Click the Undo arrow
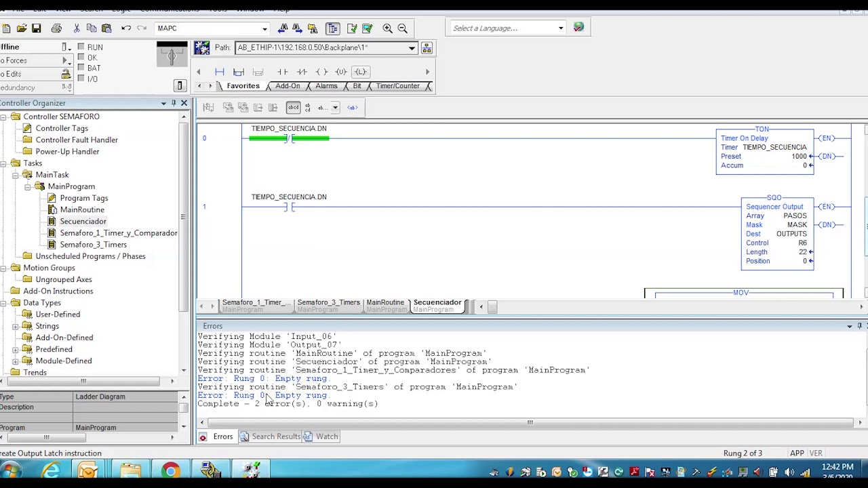The image size is (868, 488). click(126, 28)
